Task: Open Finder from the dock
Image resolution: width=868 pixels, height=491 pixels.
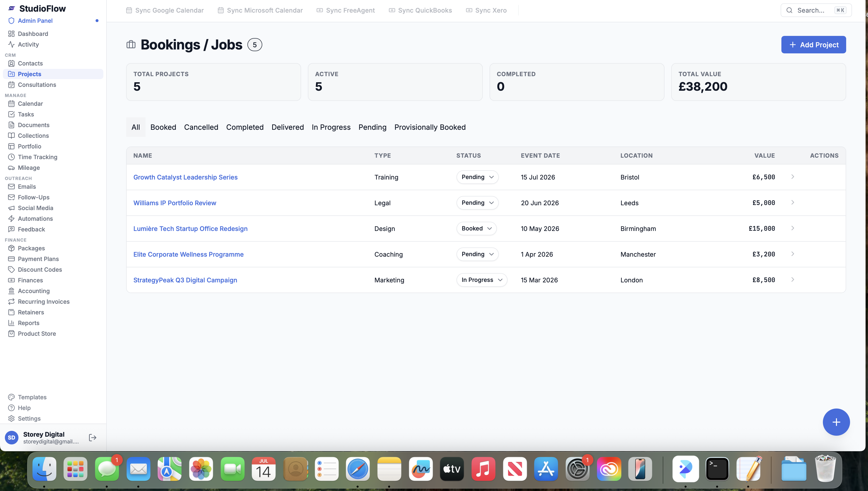Action: [x=44, y=469]
